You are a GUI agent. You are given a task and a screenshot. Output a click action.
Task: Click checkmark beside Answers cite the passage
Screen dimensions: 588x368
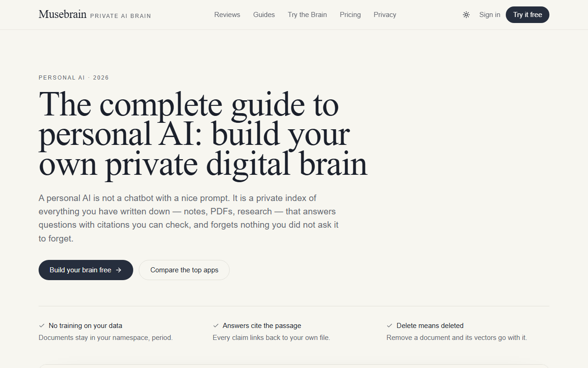216,326
